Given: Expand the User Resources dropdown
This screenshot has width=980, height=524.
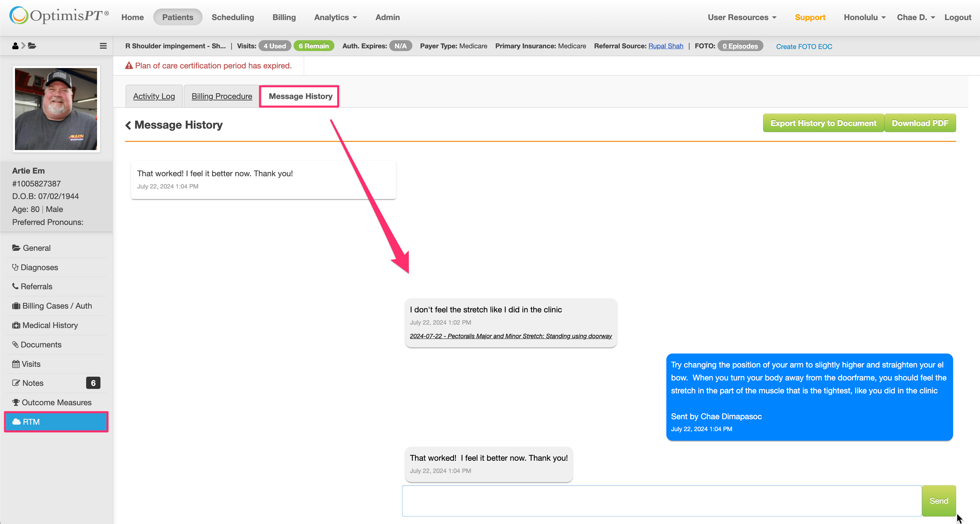Looking at the screenshot, I should click(x=741, y=17).
